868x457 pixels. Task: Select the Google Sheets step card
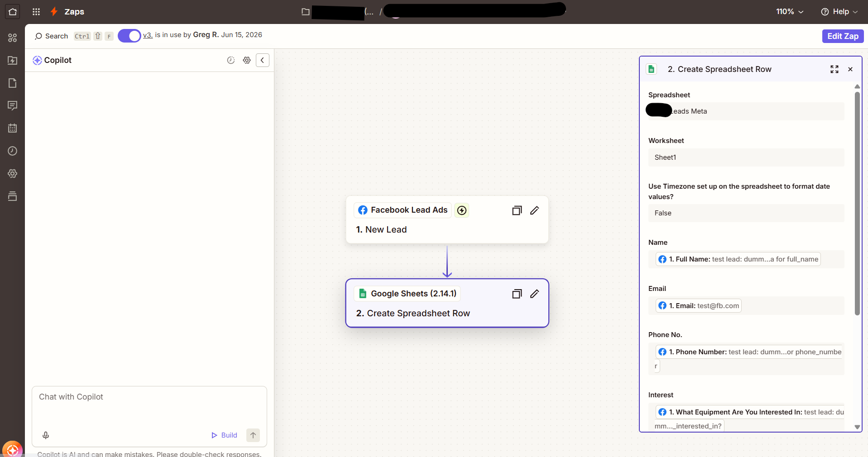[x=447, y=303]
